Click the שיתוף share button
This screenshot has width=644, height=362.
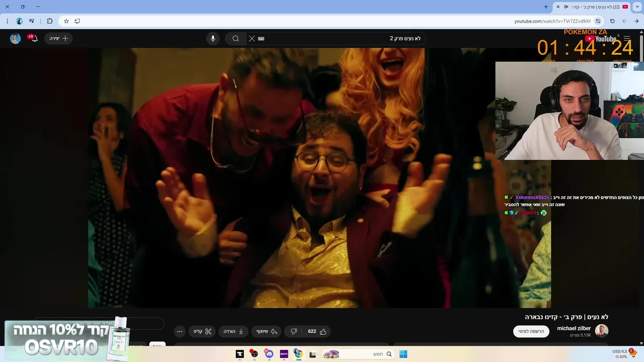tap(267, 331)
